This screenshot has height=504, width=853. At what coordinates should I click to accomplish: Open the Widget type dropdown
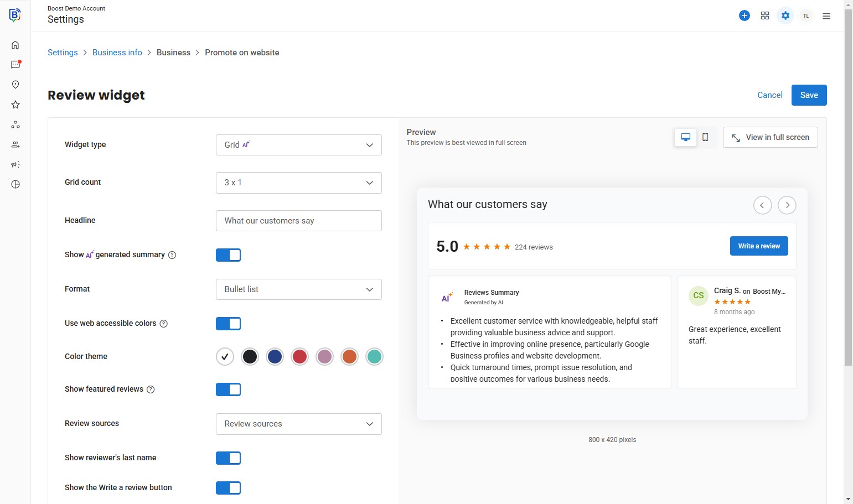[x=298, y=145]
